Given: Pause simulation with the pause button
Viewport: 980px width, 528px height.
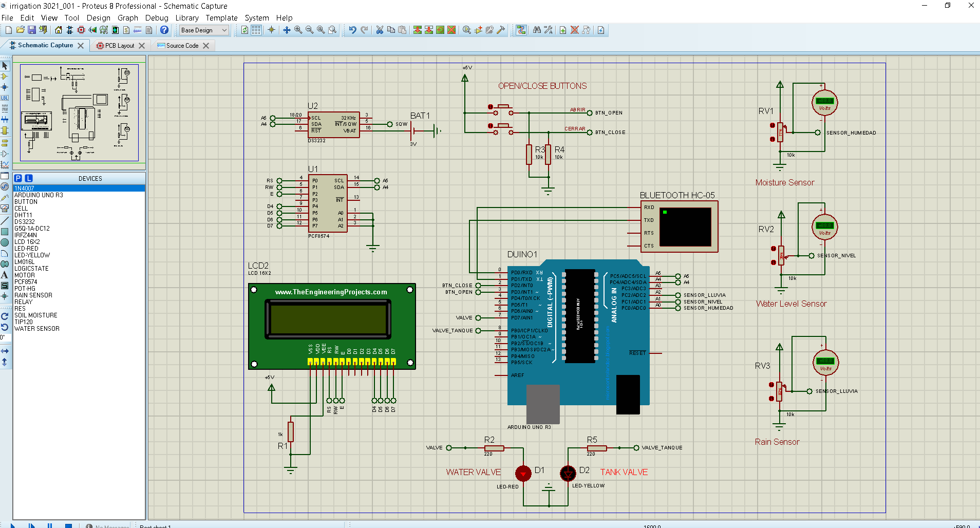Looking at the screenshot, I should pos(50,525).
